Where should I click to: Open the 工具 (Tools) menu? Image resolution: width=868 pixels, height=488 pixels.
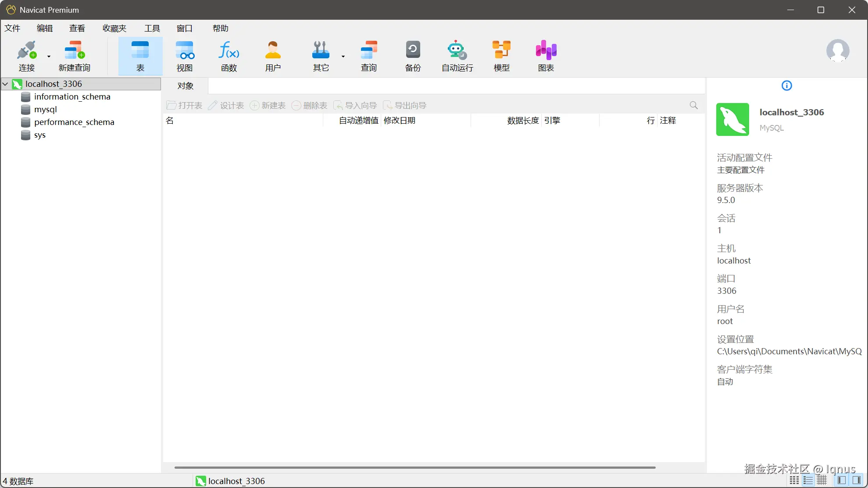(x=152, y=28)
